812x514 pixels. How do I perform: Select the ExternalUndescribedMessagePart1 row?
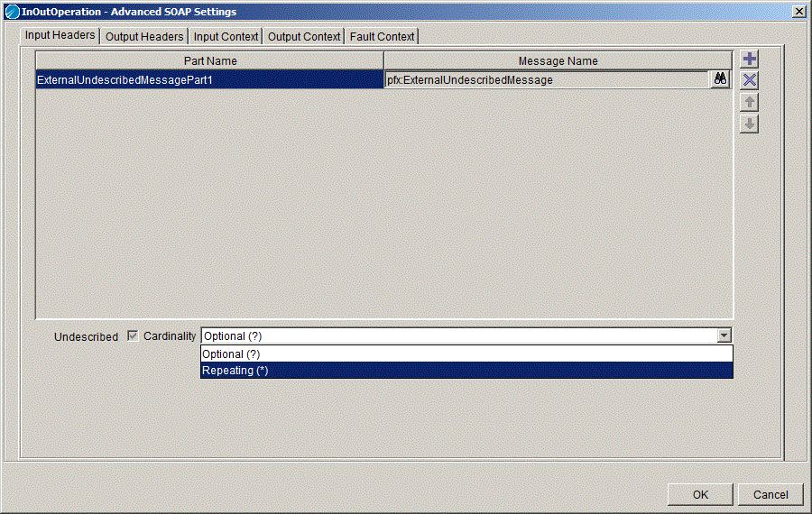tap(209, 79)
